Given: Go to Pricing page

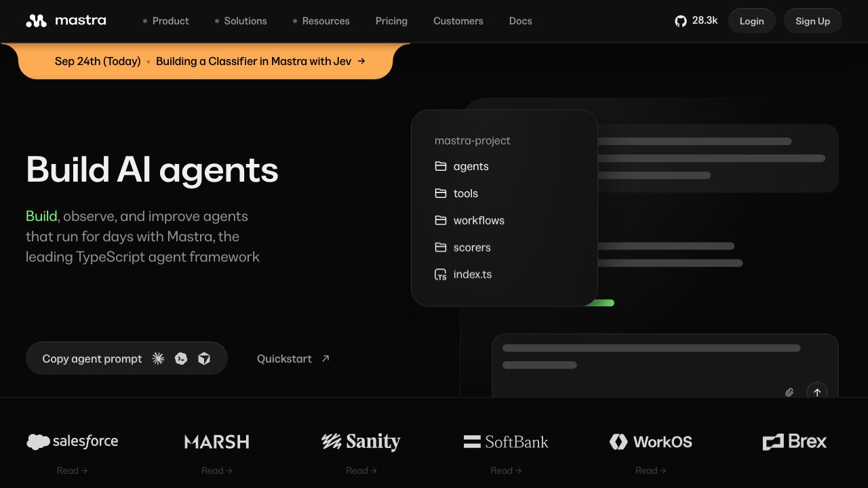Looking at the screenshot, I should point(391,21).
